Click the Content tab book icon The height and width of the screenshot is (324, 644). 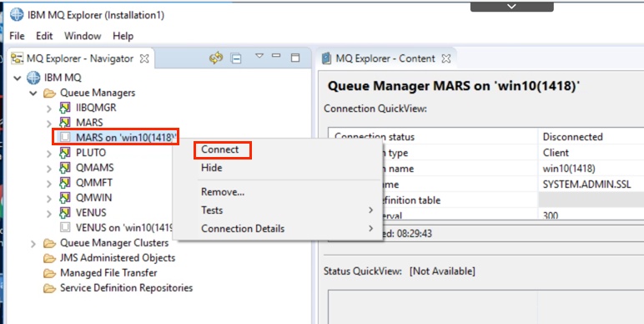[x=326, y=58]
